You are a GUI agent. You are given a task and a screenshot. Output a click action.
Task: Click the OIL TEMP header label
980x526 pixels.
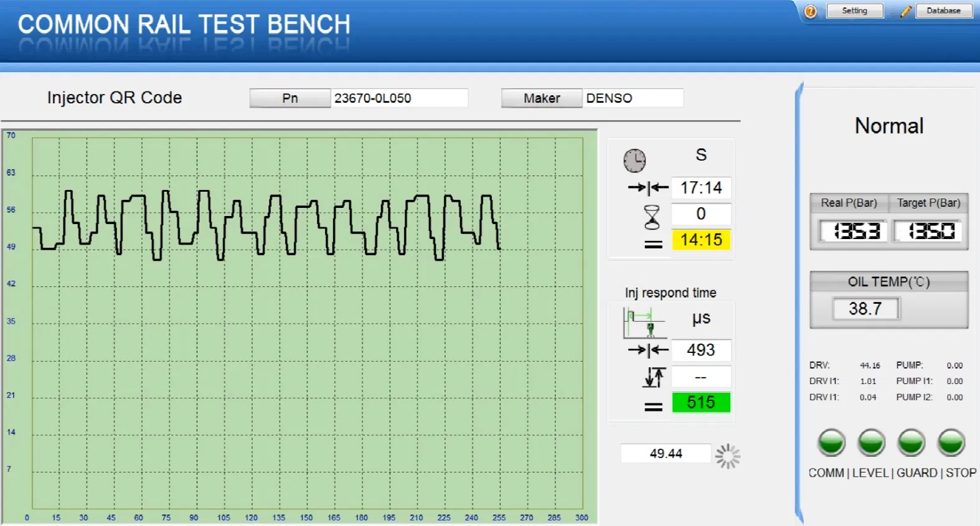888,282
